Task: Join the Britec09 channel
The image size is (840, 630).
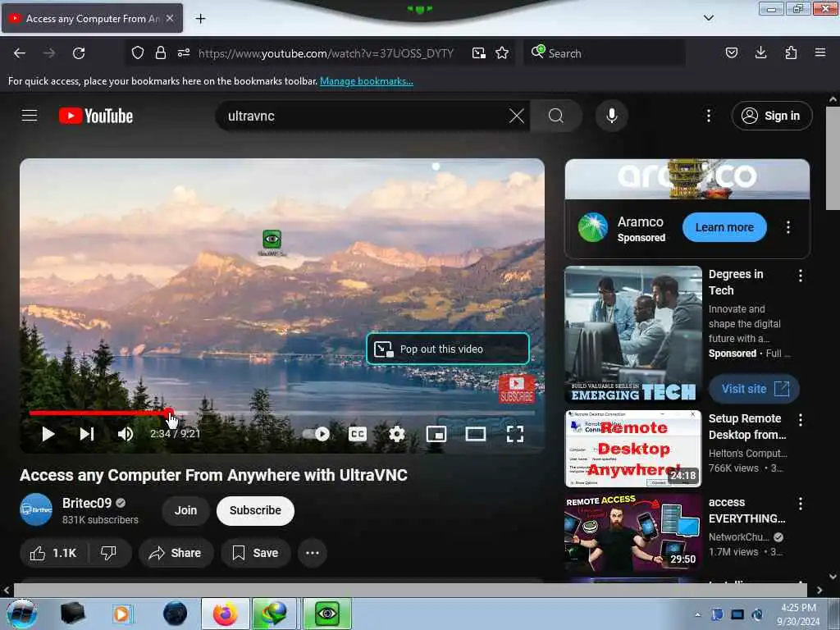Action: (185, 510)
